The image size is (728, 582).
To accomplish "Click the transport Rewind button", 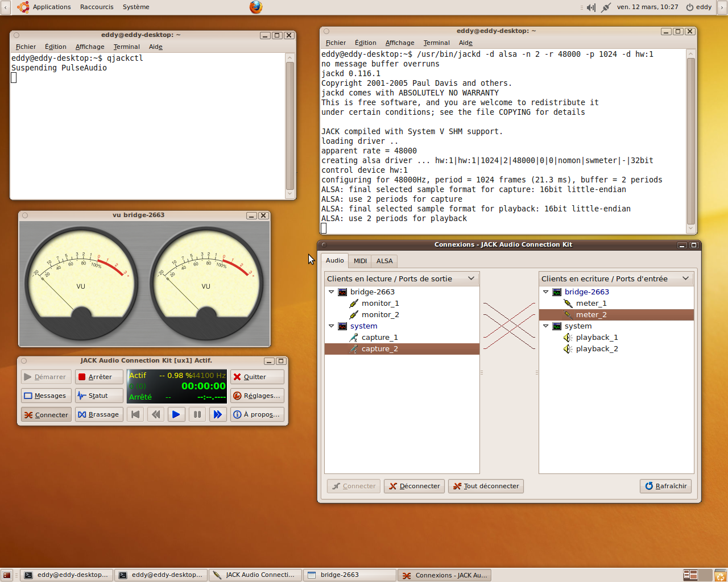I will point(156,414).
